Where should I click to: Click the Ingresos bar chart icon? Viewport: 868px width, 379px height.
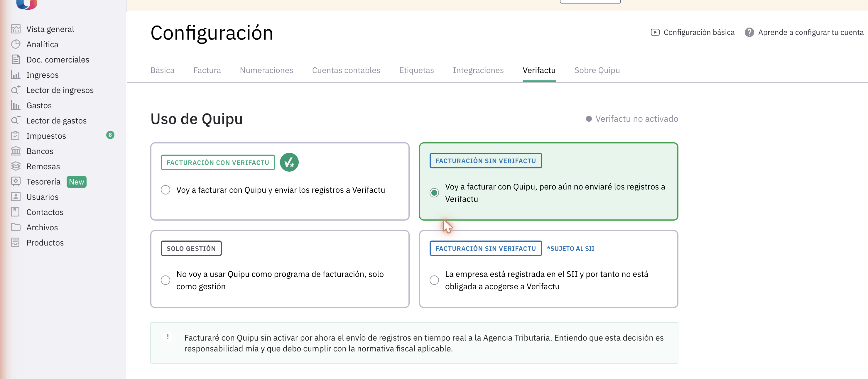click(16, 75)
